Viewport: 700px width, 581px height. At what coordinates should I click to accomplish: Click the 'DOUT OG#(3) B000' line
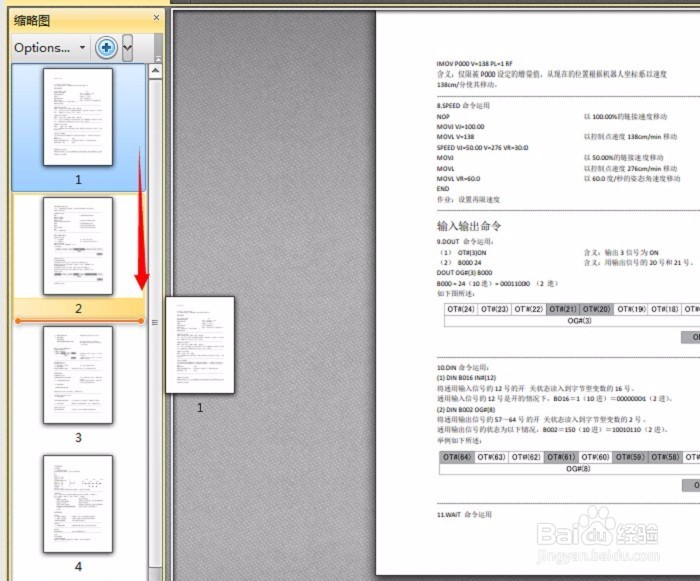[x=464, y=272]
